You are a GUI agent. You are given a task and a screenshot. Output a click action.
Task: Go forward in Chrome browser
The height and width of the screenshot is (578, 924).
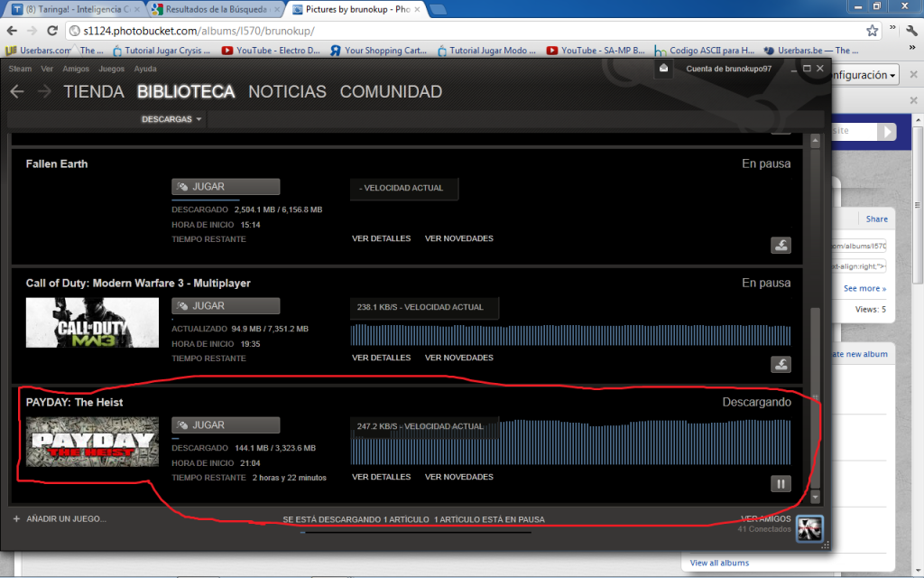pos(32,31)
